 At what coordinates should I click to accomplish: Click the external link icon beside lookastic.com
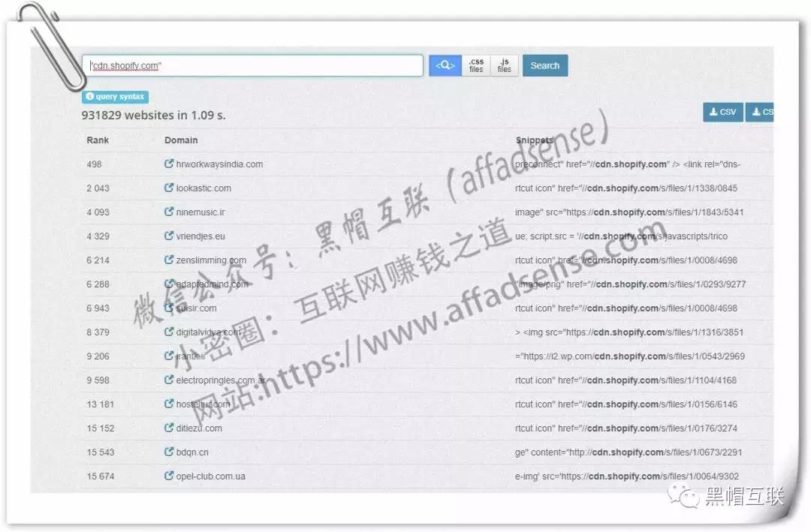(167, 188)
